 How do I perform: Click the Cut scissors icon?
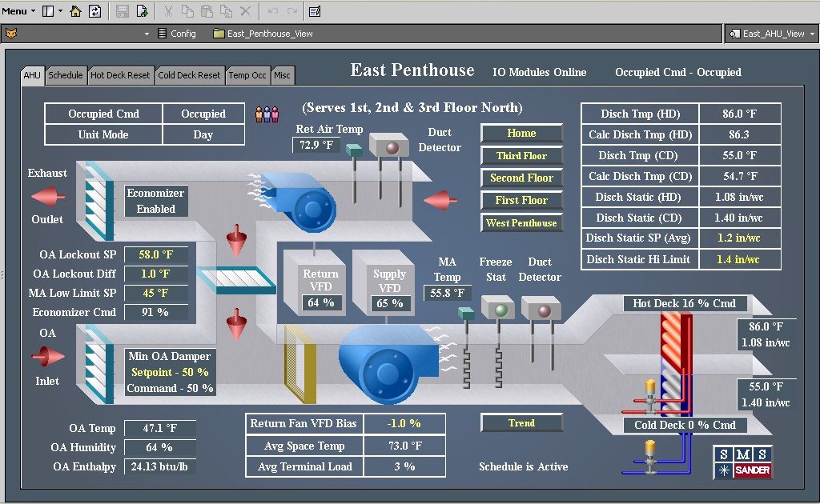(x=169, y=11)
